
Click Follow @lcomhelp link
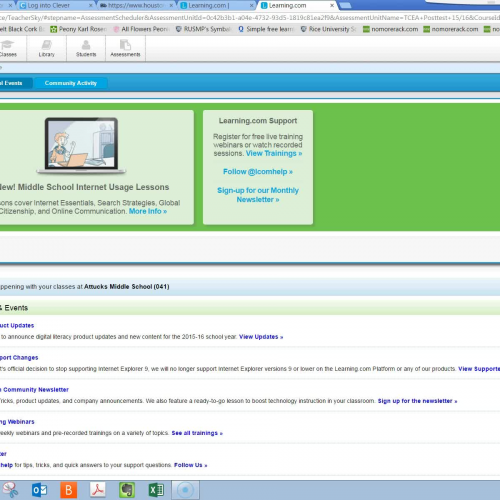(258, 172)
